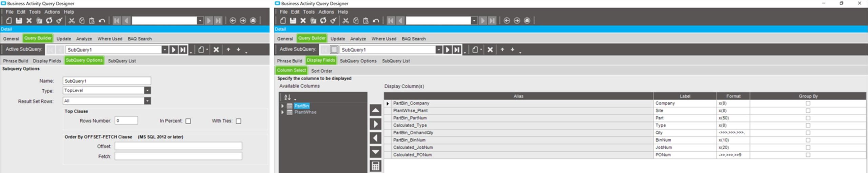Click Delete X icon in left window main toolbar

[29, 21]
